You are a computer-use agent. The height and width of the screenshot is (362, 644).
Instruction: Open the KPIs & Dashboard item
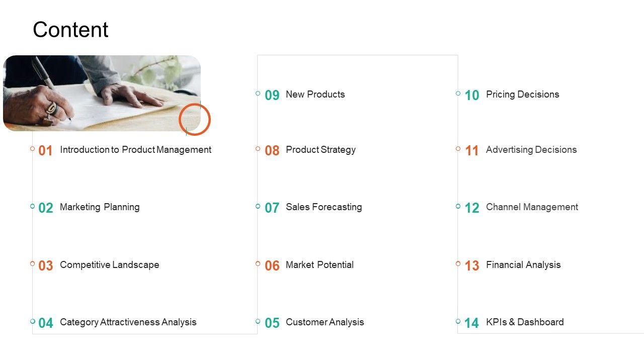pyautogui.click(x=525, y=322)
